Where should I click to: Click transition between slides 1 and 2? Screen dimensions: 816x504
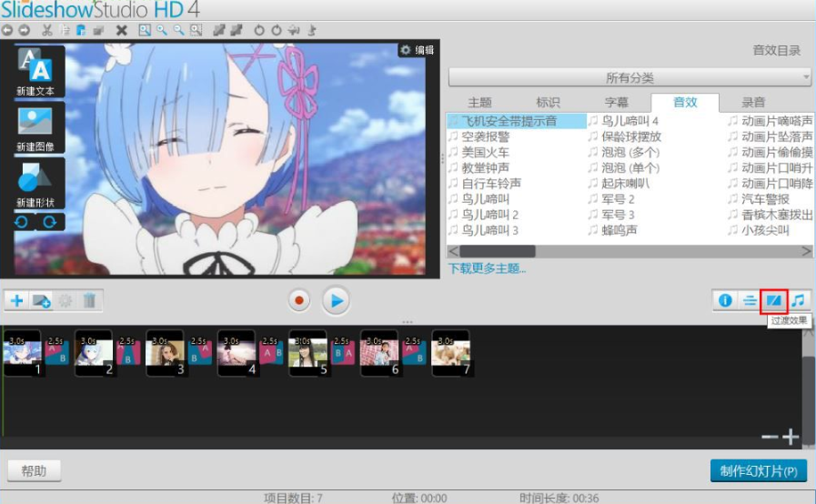click(57, 350)
